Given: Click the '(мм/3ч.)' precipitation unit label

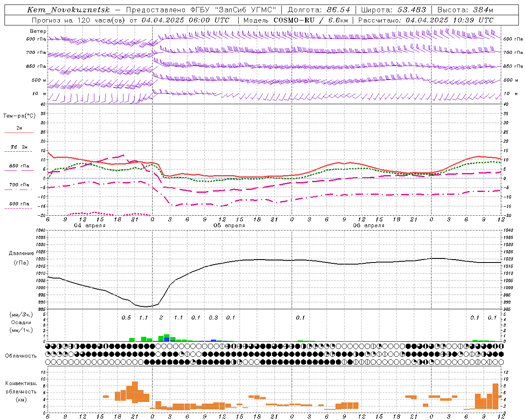Looking at the screenshot, I should coord(21,315).
